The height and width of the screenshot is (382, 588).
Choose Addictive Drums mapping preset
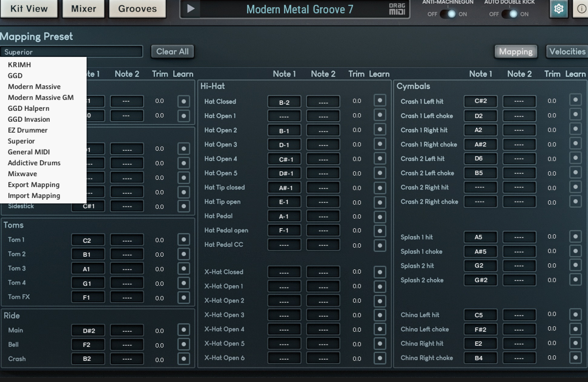pos(34,163)
